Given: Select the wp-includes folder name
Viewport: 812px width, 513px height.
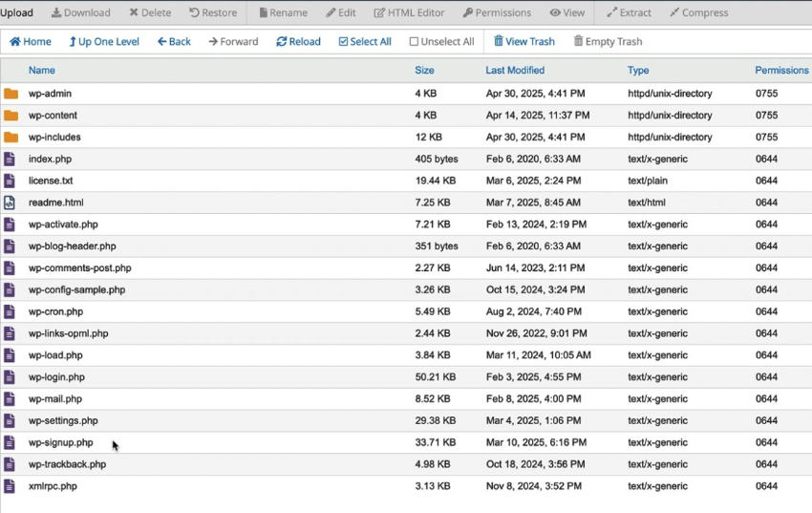Looking at the screenshot, I should (54, 138).
